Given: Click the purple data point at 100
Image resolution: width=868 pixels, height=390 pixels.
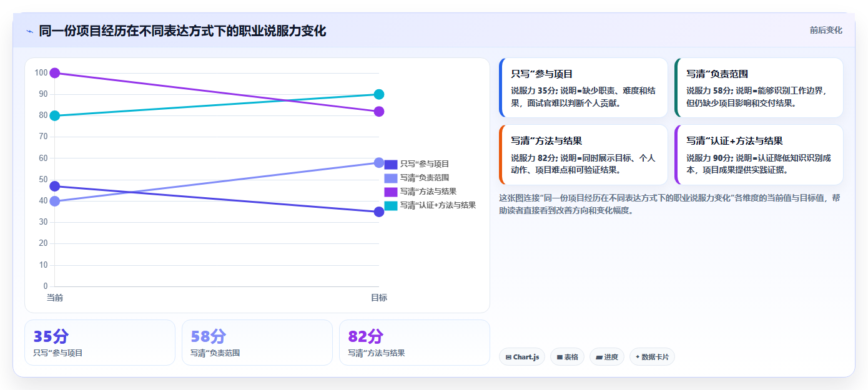Looking at the screenshot, I should tap(55, 73).
